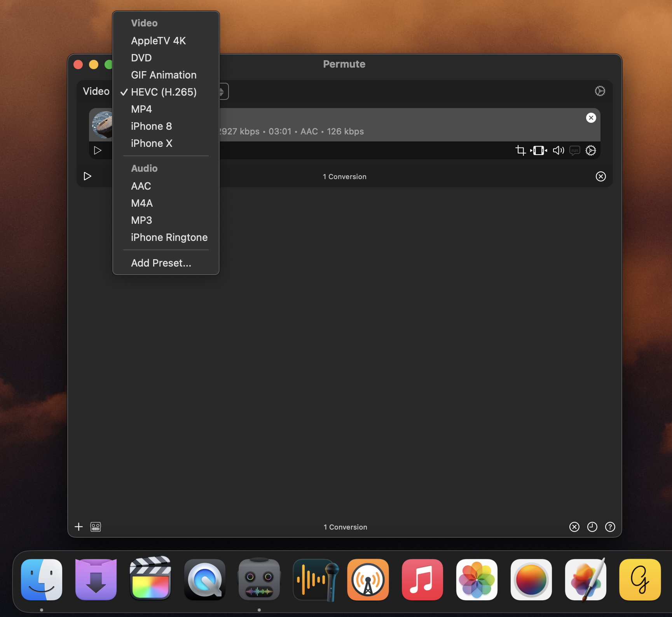Click the robot presets icon at bottom left

(x=96, y=527)
